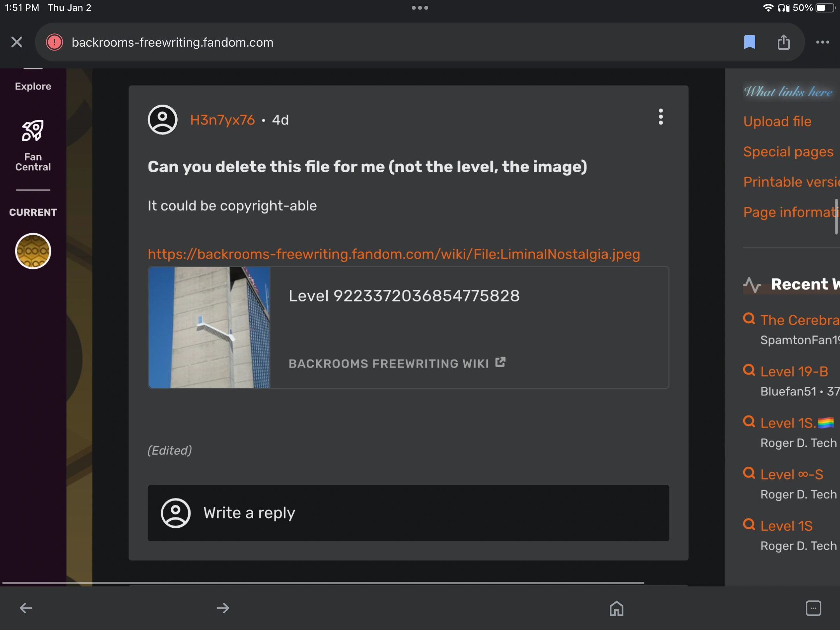Tap the multitasking dots at top center
This screenshot has width=840, height=630.
(420, 8)
